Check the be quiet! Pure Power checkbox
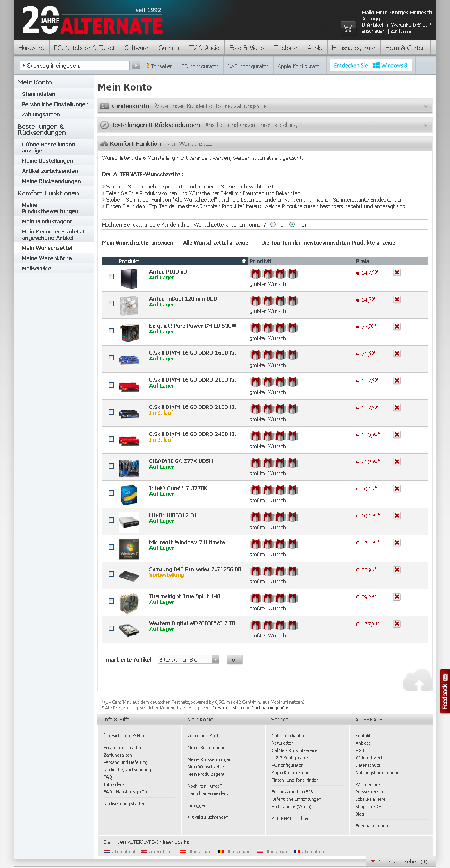Image resolution: width=450 pixels, height=868 pixels. tap(111, 331)
